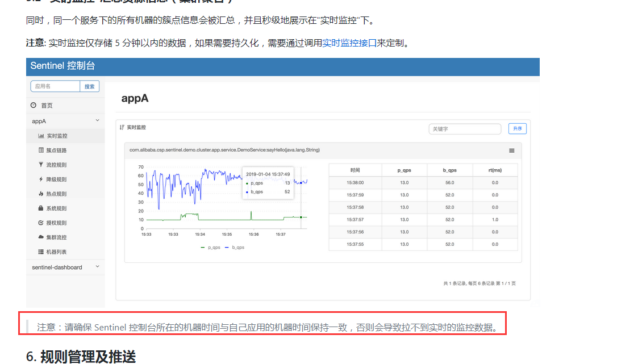Click the sort icon beside 实时监控 panel title
638x364 pixels.
[x=122, y=127]
